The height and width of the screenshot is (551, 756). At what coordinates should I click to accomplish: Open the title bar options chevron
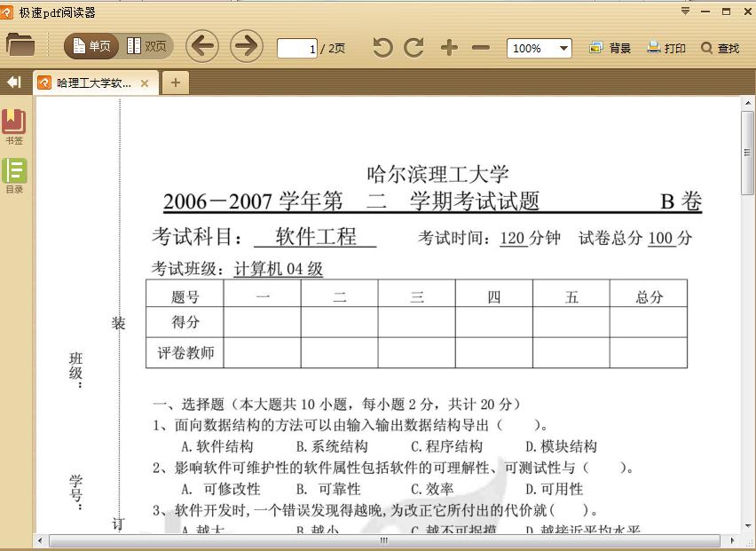684,12
